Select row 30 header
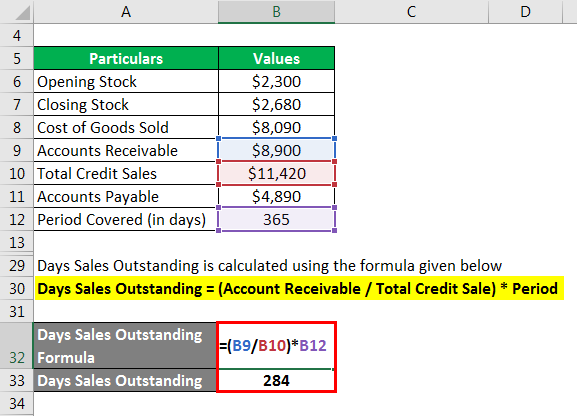The width and height of the screenshot is (577, 416). pyautogui.click(x=17, y=289)
